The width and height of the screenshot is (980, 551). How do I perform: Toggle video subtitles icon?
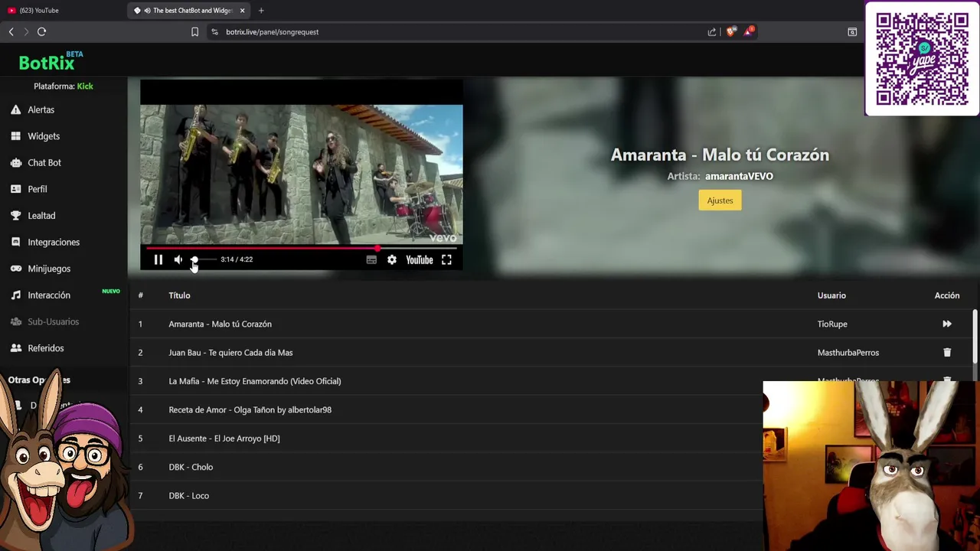point(371,260)
